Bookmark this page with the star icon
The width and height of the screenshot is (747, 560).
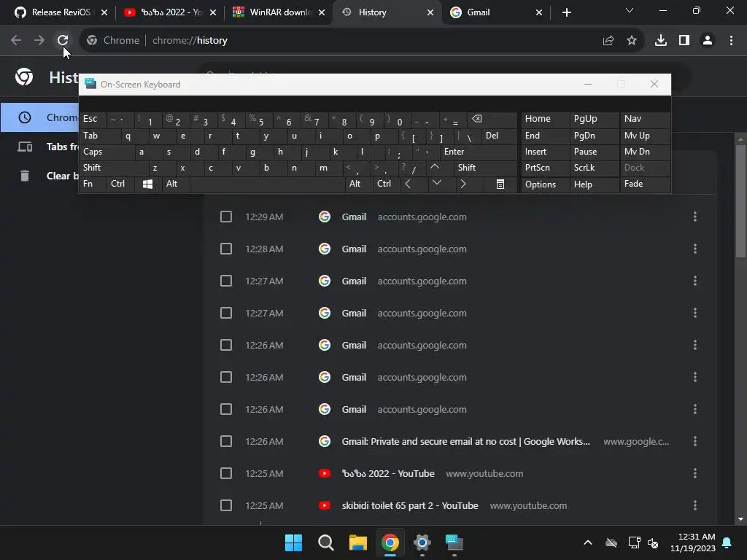click(x=632, y=41)
